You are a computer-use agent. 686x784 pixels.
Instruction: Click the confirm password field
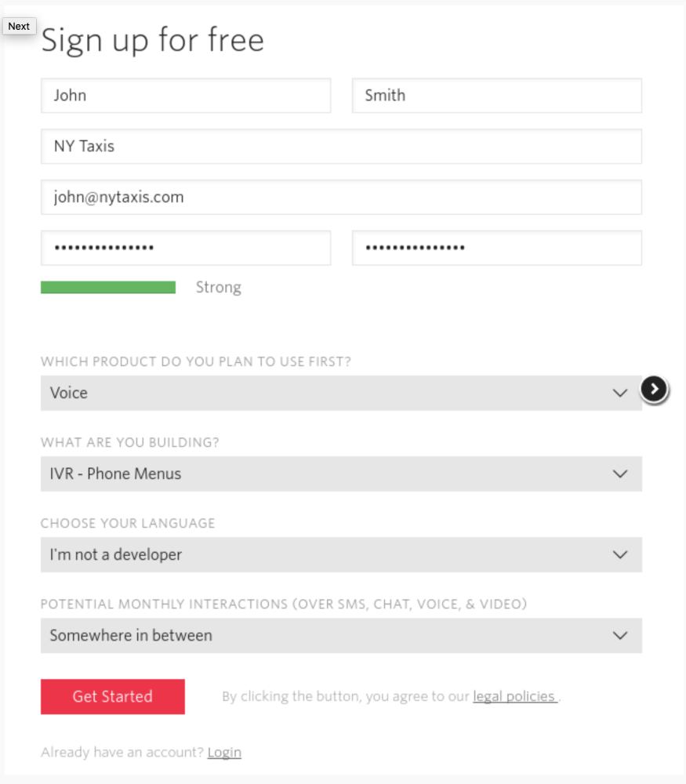(x=497, y=249)
